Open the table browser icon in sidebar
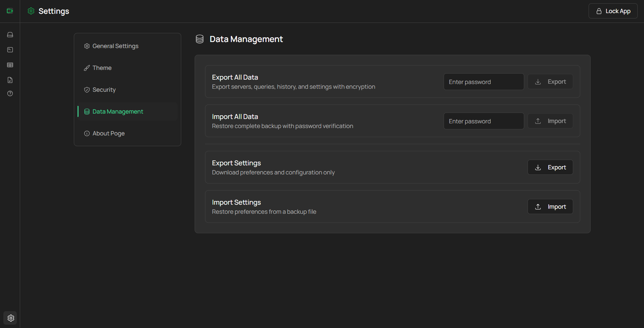644x328 pixels. pyautogui.click(x=10, y=65)
